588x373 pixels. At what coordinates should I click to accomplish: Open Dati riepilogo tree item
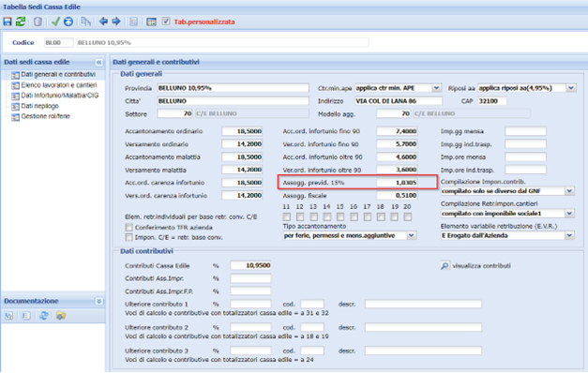(39, 106)
